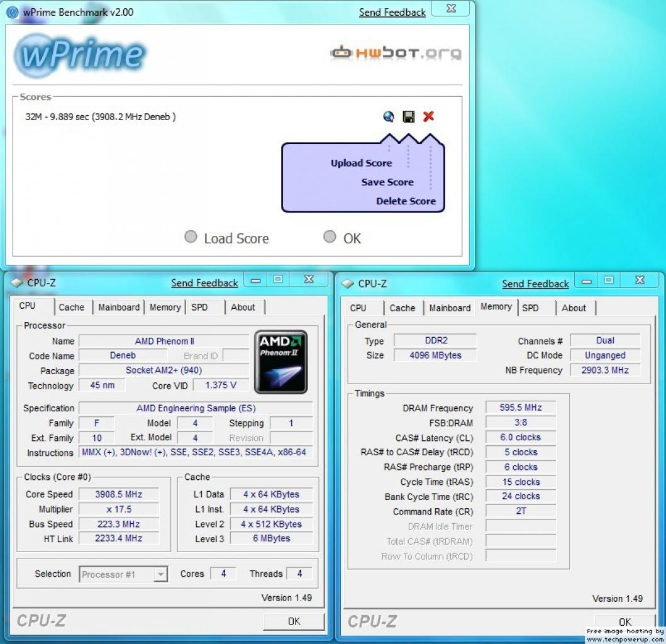The image size is (666, 644).
Task: Click the 45 nm Technology value
Action: (x=103, y=386)
